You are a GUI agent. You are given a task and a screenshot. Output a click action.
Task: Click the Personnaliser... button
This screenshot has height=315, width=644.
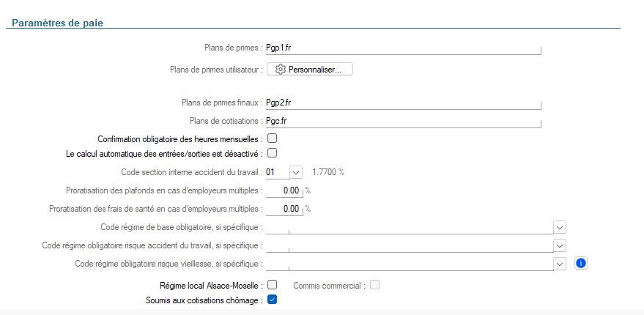[311, 70]
